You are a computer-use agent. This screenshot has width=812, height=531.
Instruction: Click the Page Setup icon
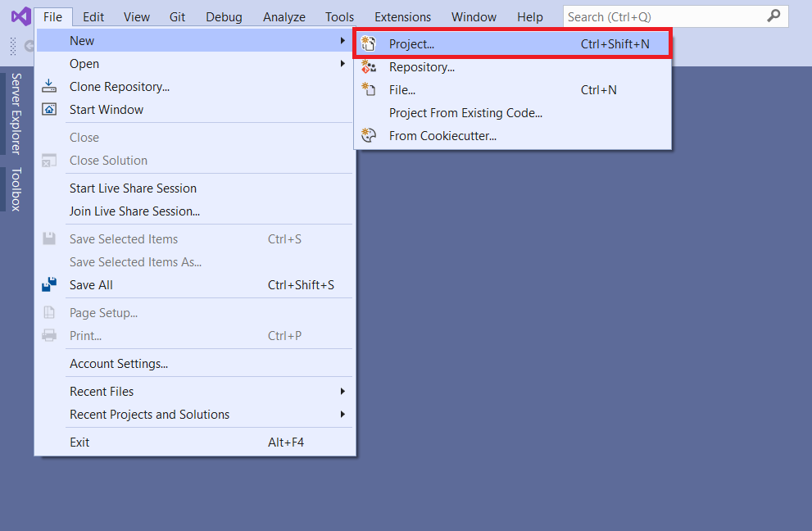[49, 312]
